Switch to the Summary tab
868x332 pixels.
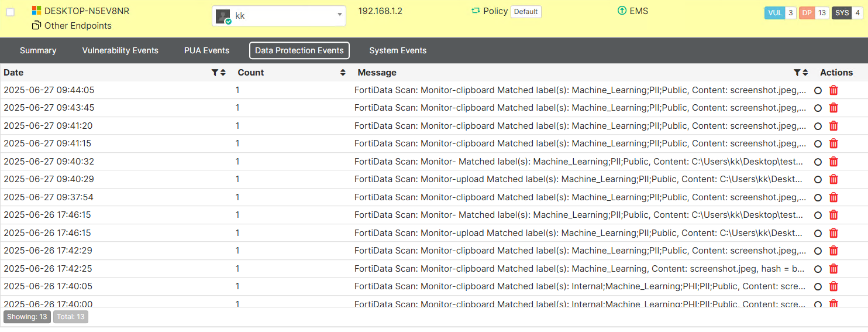coord(38,50)
